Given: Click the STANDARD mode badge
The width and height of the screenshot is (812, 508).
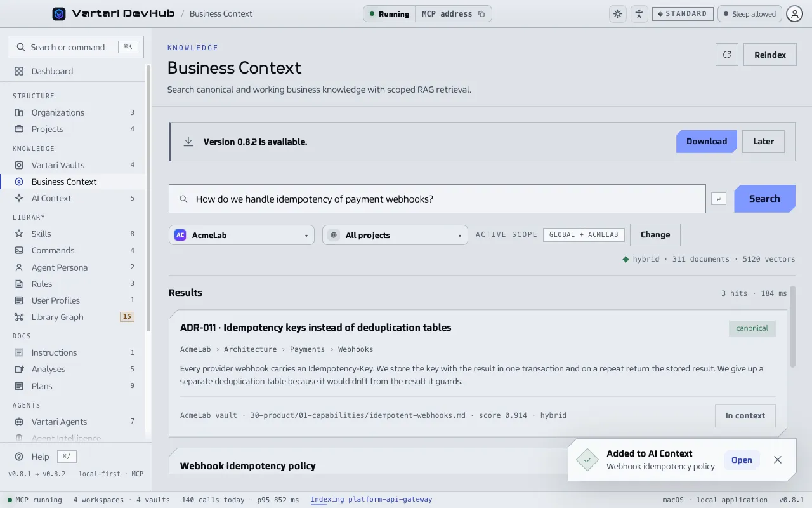Looking at the screenshot, I should point(683,13).
